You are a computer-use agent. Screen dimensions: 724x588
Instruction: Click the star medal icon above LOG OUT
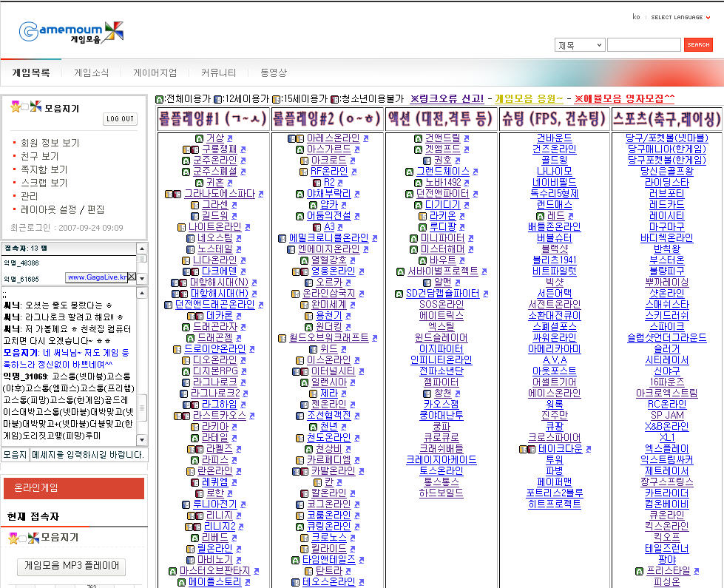pyautogui.click(x=16, y=107)
